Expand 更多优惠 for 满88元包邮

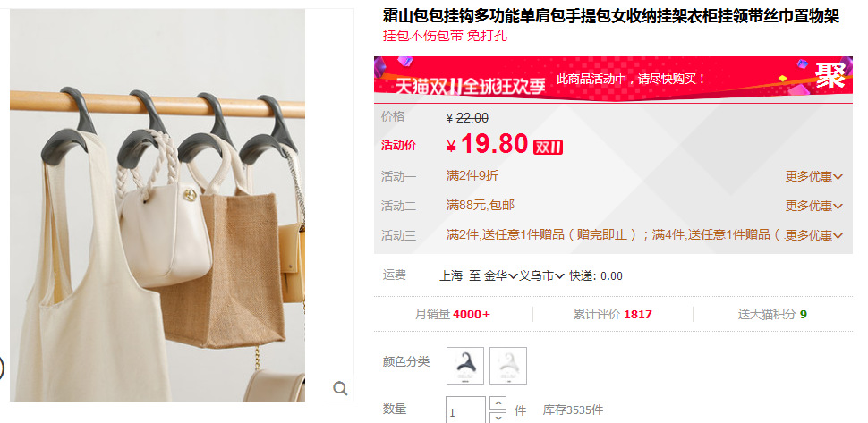pyautogui.click(x=813, y=206)
